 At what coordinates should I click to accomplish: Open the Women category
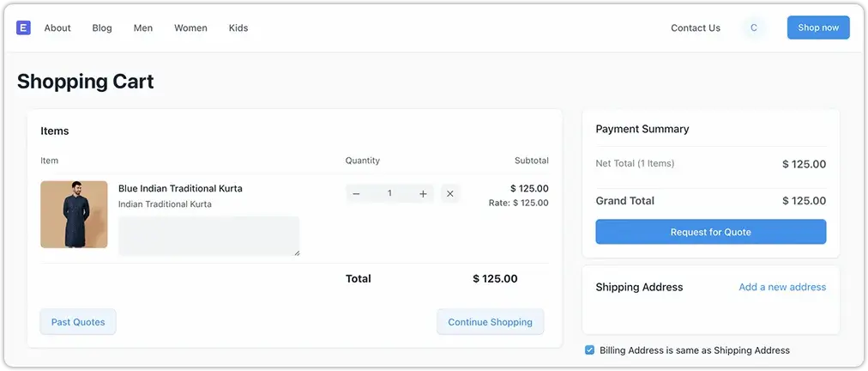coord(190,27)
